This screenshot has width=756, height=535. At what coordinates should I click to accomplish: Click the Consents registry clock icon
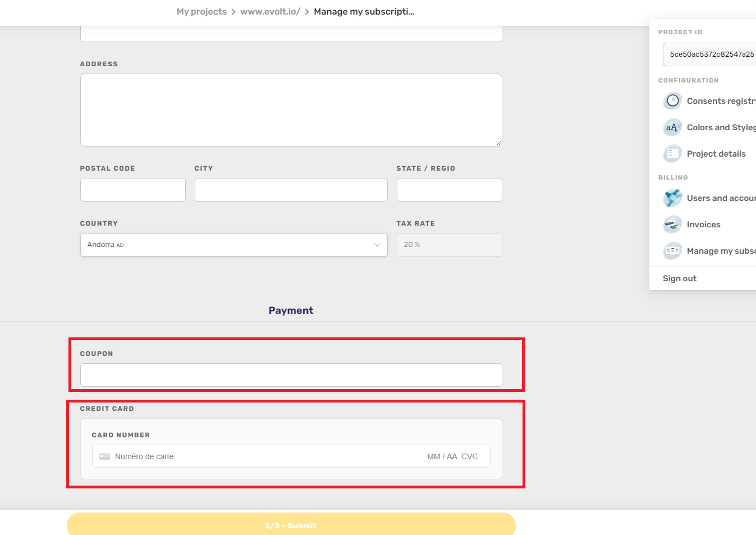(672, 101)
